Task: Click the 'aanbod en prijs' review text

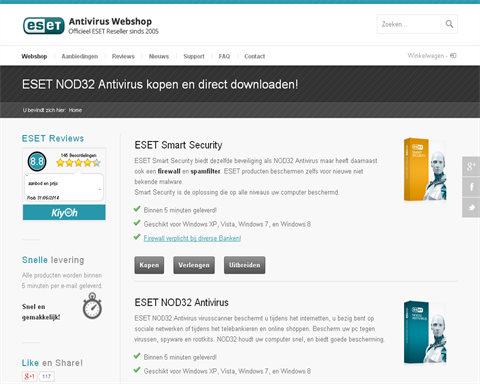Action: 43,183
